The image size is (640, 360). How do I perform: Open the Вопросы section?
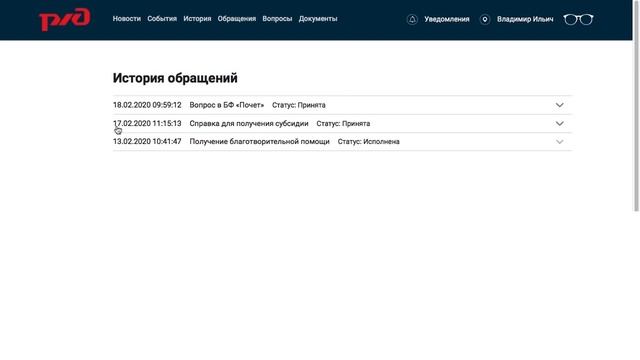pyautogui.click(x=277, y=19)
